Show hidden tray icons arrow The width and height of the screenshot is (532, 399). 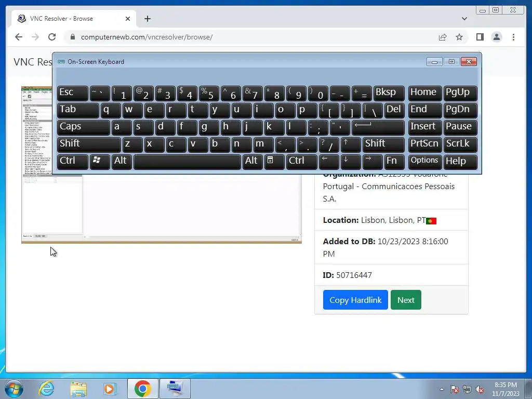(x=442, y=390)
